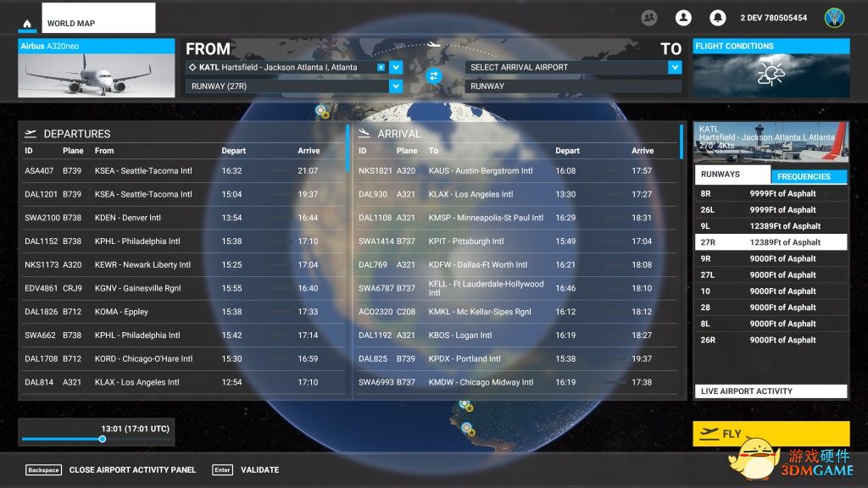Select departure flight EDV4861 from Gainesville
Image resolution: width=868 pixels, height=488 pixels.
coord(183,288)
